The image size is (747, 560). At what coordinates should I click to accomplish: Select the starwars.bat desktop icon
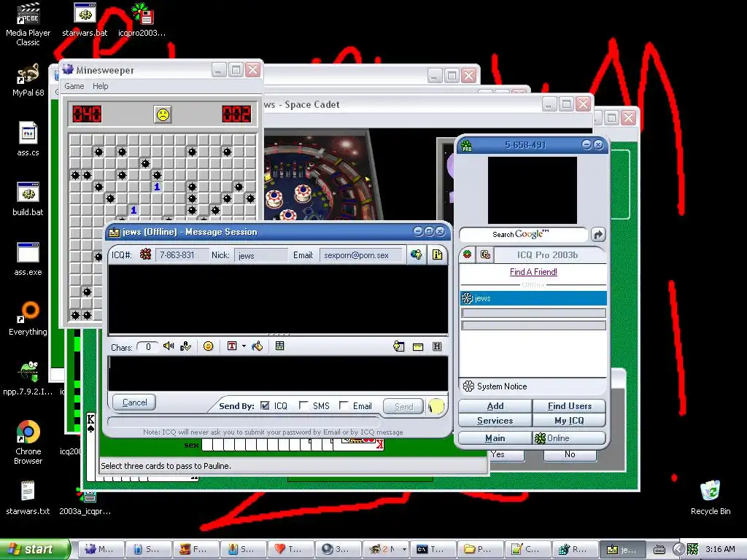[x=85, y=20]
